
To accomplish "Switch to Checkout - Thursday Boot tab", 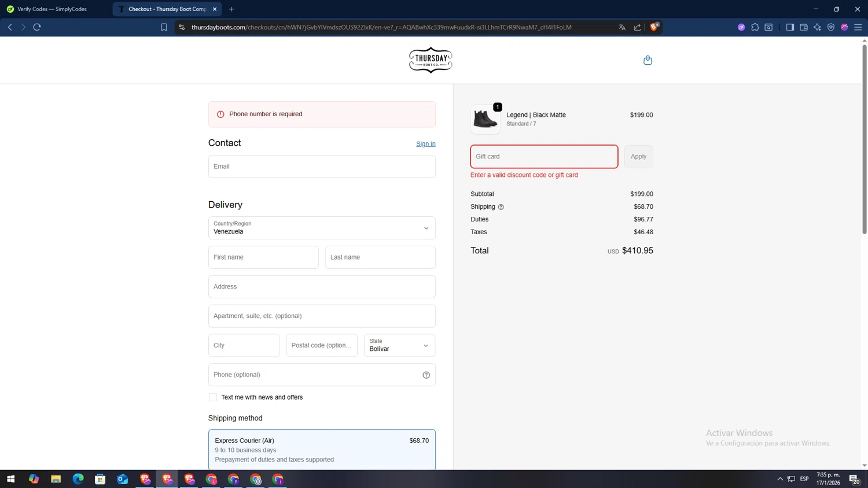I will [x=166, y=9].
